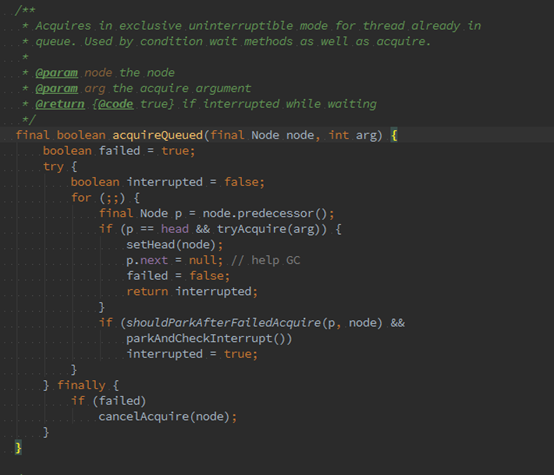The image size is (554, 475).
Task: Click the @return Javadoc tag
Action: point(60,104)
